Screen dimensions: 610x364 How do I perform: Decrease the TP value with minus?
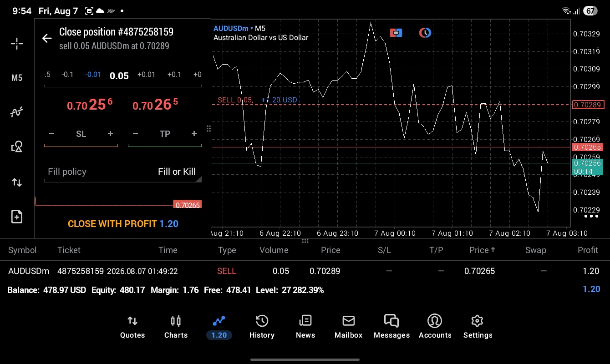pyautogui.click(x=135, y=134)
